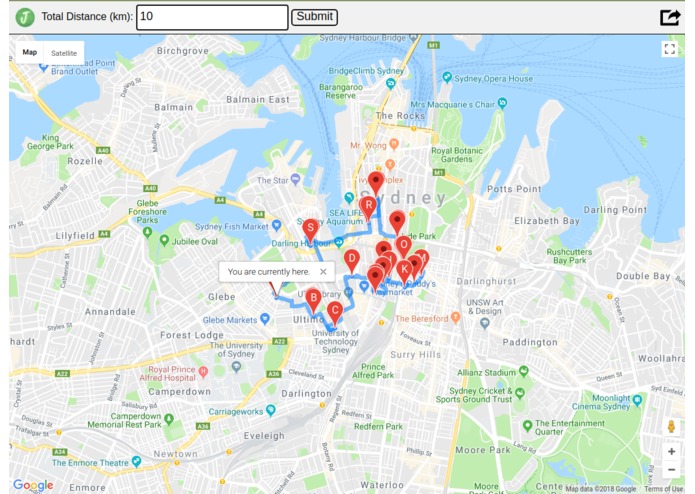Image resolution: width=695 pixels, height=494 pixels.
Task: Click the Carriageworks pin
Action: (x=271, y=410)
